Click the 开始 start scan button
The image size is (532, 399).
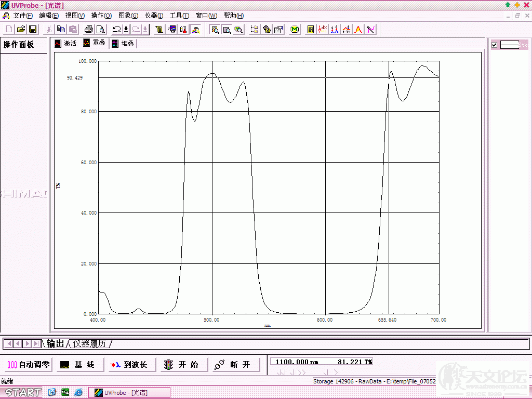pos(184,365)
